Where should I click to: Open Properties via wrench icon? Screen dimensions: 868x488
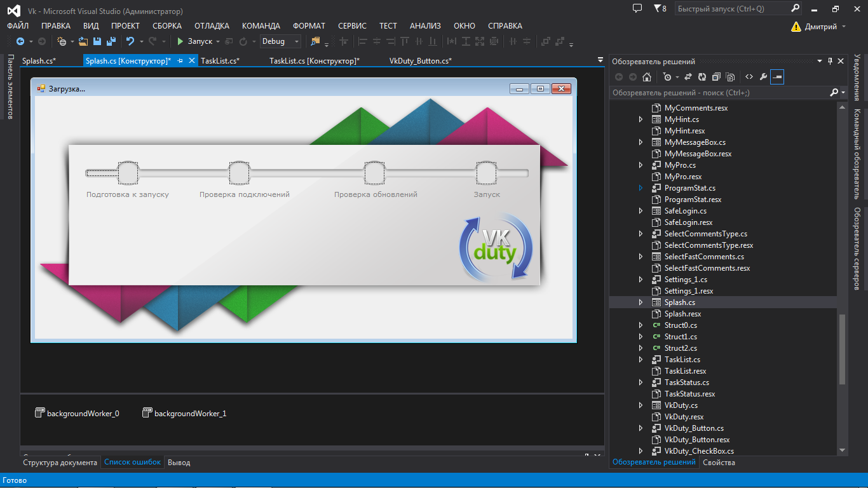click(763, 77)
